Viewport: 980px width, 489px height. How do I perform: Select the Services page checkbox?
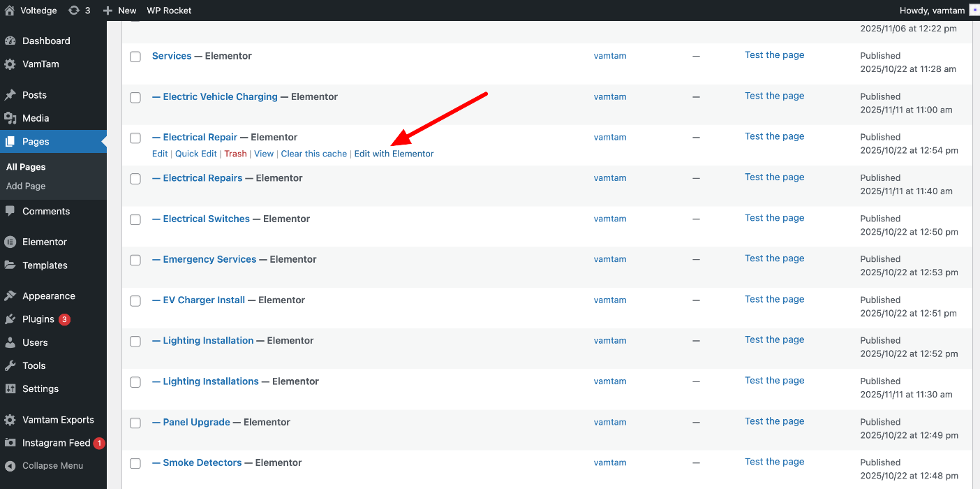click(x=135, y=57)
